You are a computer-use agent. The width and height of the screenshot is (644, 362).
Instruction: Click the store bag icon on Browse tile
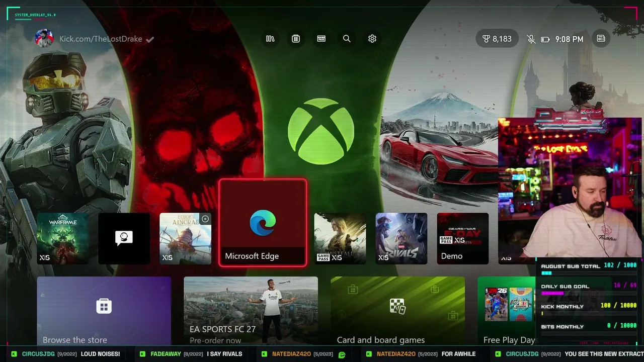[104, 306]
